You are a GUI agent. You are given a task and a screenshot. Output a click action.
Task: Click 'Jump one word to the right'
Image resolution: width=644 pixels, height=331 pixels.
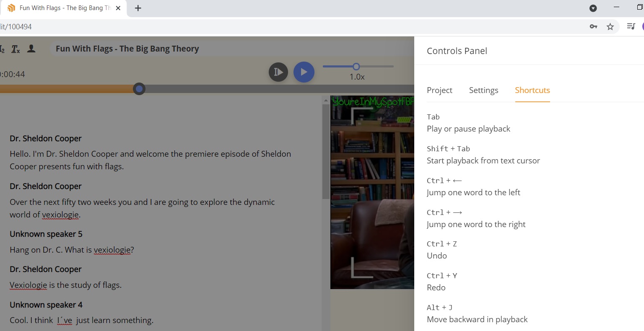coord(476,224)
